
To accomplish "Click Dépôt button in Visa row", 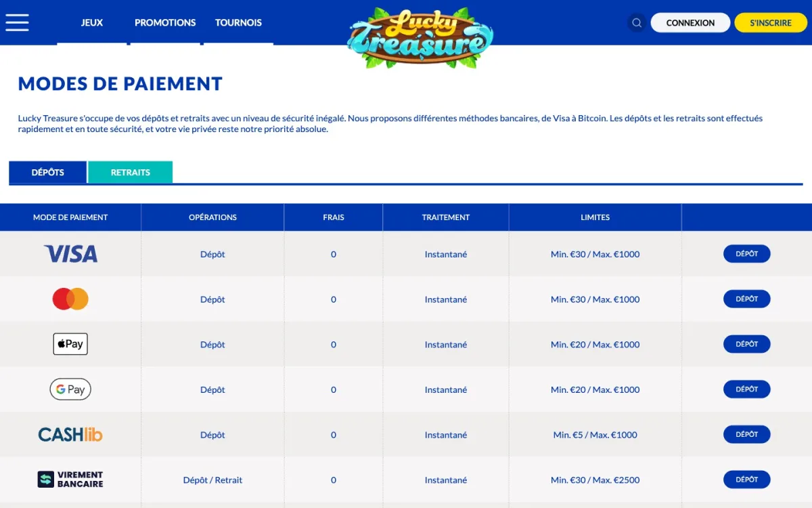I will (747, 254).
